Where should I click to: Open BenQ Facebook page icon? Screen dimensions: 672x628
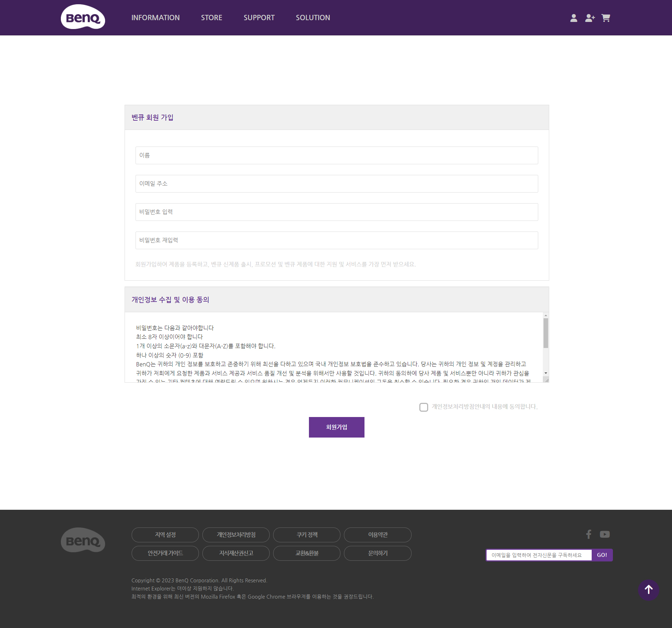588,534
